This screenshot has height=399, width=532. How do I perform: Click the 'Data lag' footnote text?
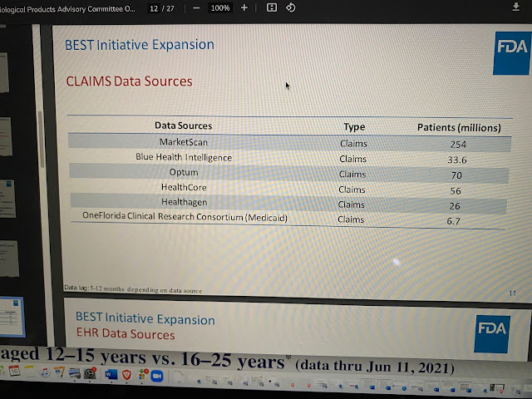point(133,288)
